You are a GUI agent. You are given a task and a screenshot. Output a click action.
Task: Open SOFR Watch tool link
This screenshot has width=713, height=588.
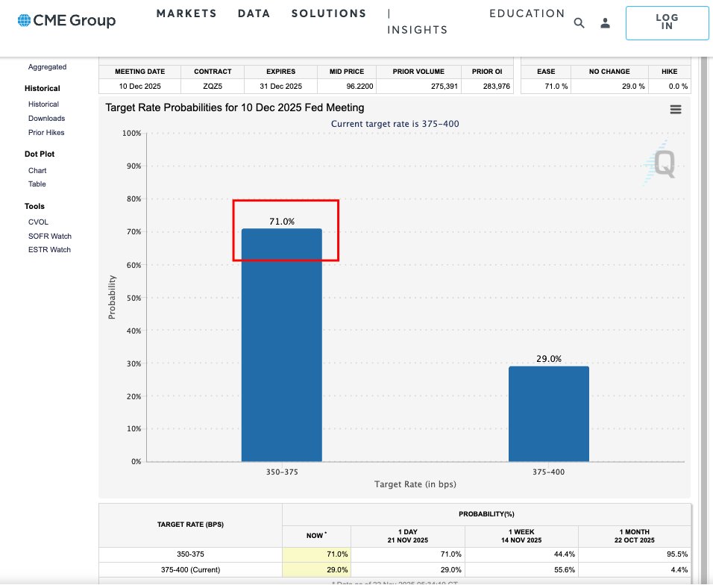pyautogui.click(x=50, y=237)
